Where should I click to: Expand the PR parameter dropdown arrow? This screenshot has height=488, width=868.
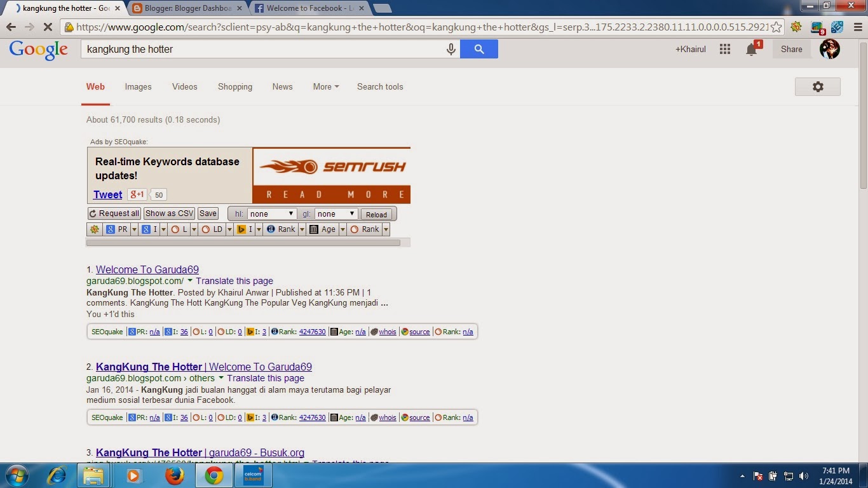tap(134, 229)
